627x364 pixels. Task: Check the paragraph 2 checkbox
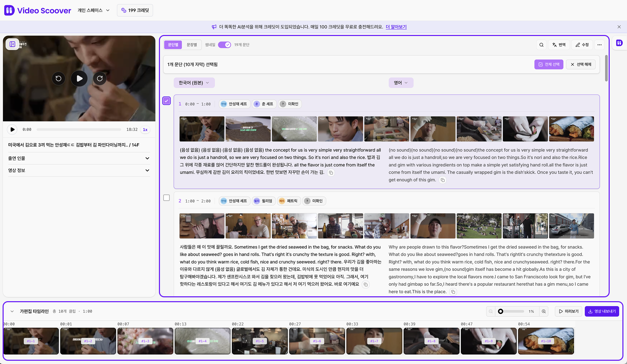coord(166,198)
